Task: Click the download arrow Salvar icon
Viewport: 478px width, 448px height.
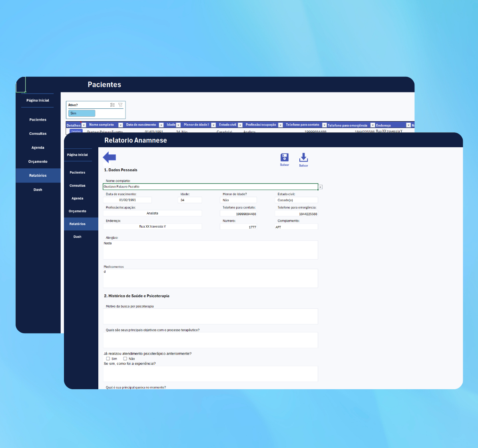Action: pos(303,158)
